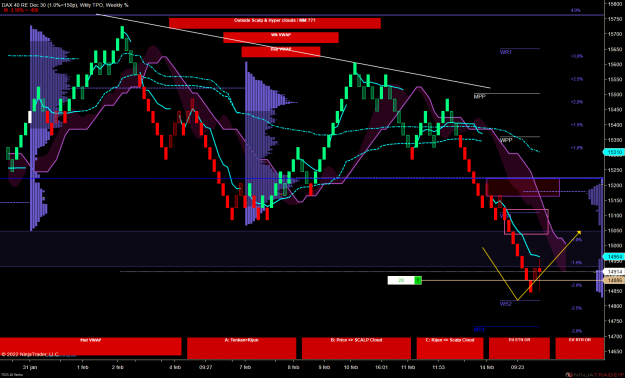
Task: Click the tan price marker 14886
Action: pyautogui.click(x=613, y=281)
